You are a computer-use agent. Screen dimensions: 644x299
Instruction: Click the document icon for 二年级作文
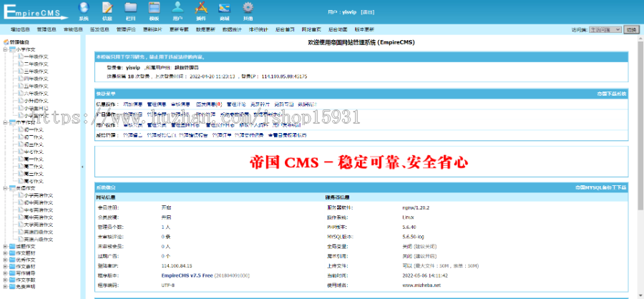click(x=21, y=64)
